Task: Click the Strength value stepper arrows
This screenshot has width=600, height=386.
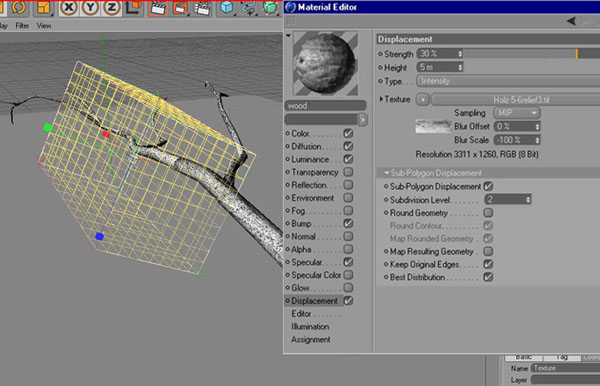Action: coord(460,54)
